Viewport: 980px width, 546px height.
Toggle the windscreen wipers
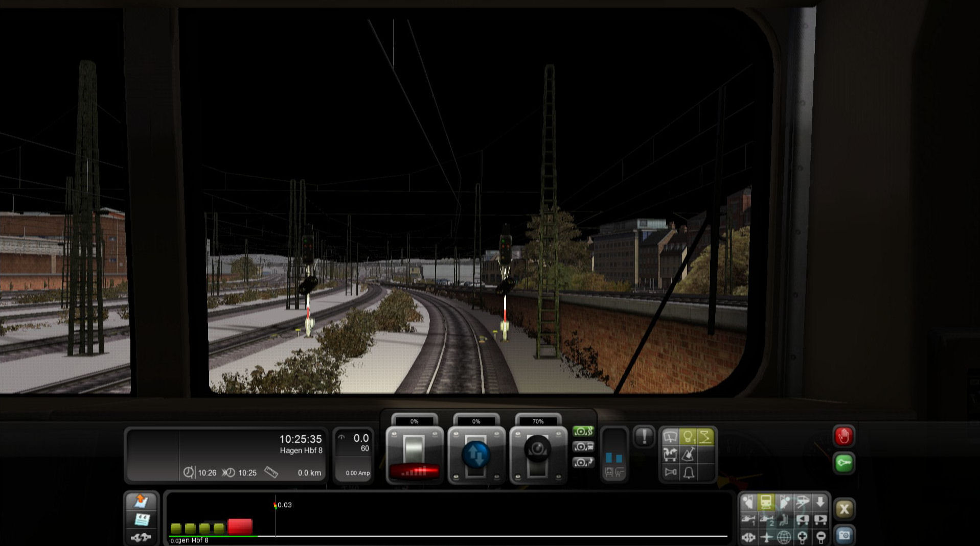670,437
